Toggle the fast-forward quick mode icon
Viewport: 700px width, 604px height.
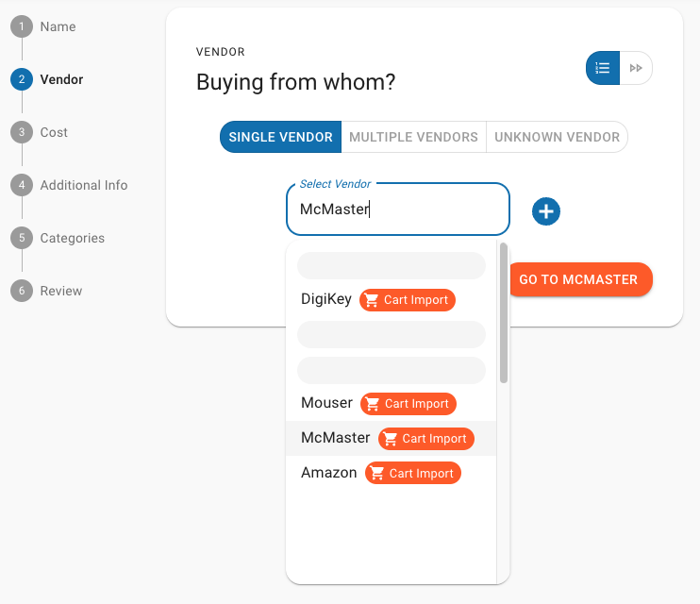point(637,68)
